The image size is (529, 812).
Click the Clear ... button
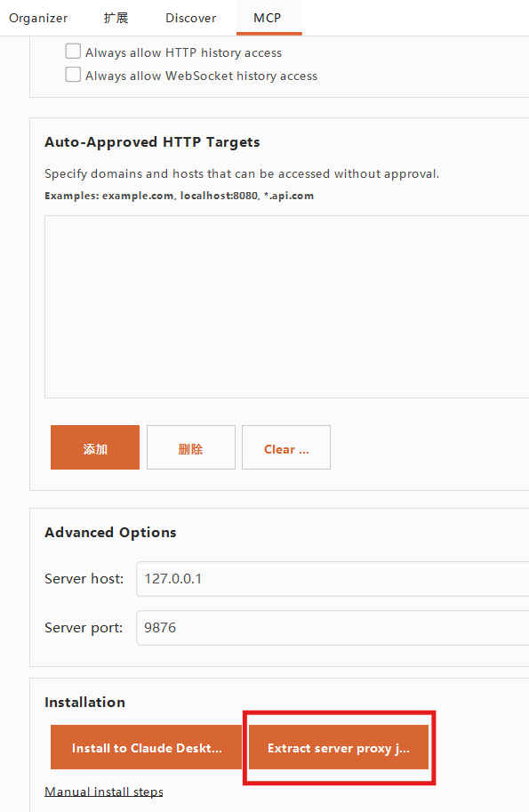(286, 447)
